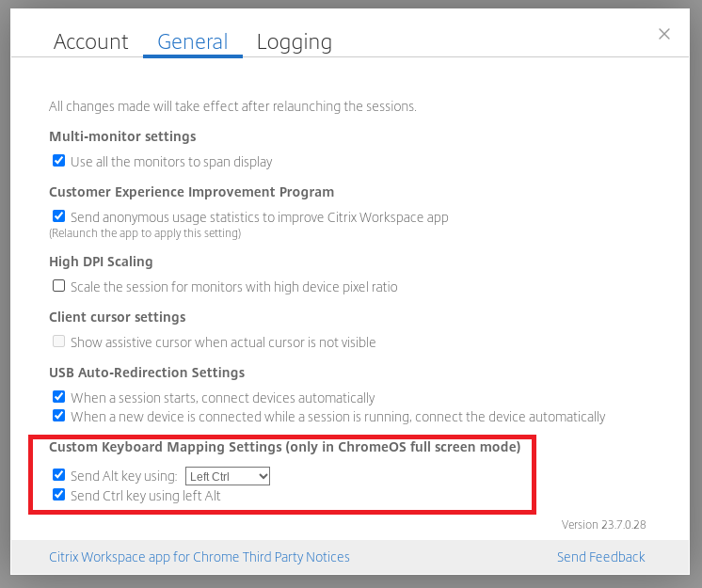Enable Scale the session for high pixel ratio
The height and width of the screenshot is (588, 702).
(58, 285)
